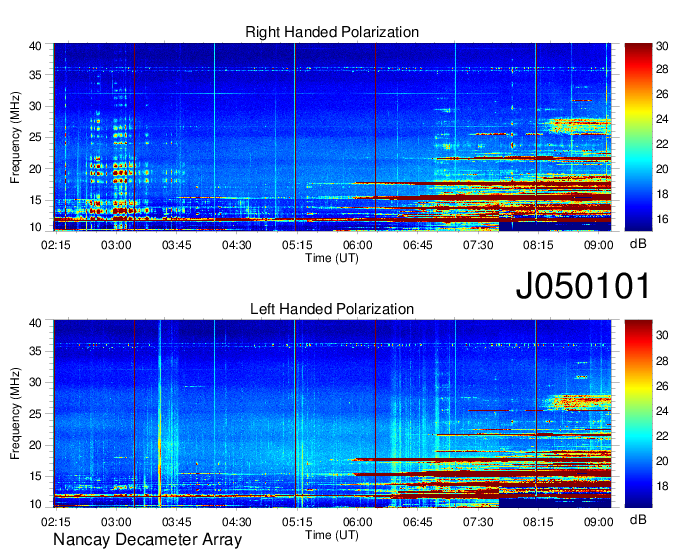This screenshot has width=680, height=552.
Task: Select the large "J050101" label
Action: pos(583,286)
